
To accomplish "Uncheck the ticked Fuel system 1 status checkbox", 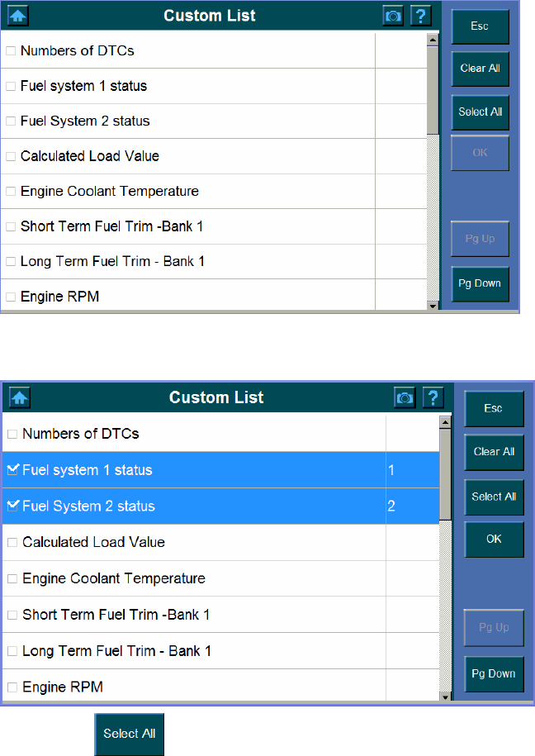I will (13, 469).
